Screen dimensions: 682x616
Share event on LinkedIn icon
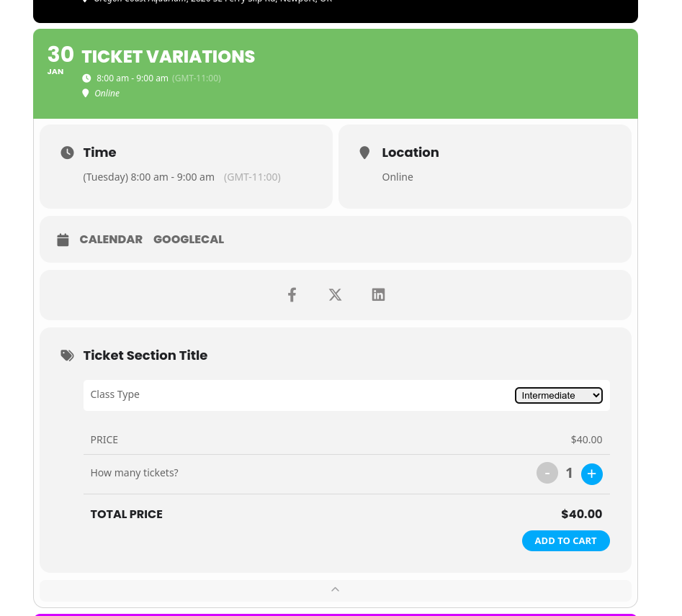378,295
